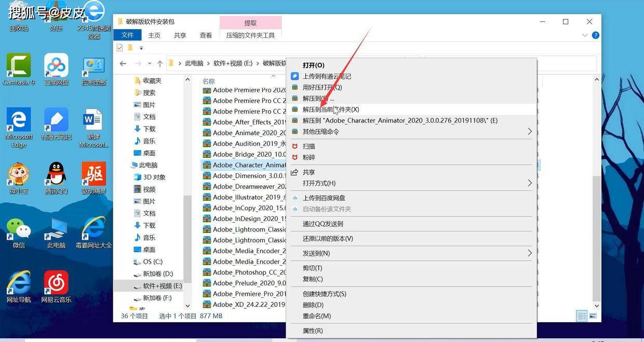Open WeChat (微信) from the desktop

point(18,228)
